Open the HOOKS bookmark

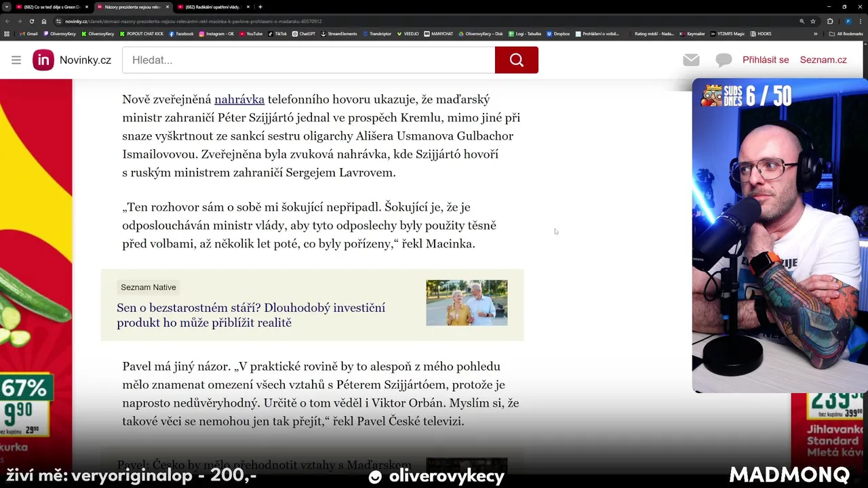(x=761, y=34)
